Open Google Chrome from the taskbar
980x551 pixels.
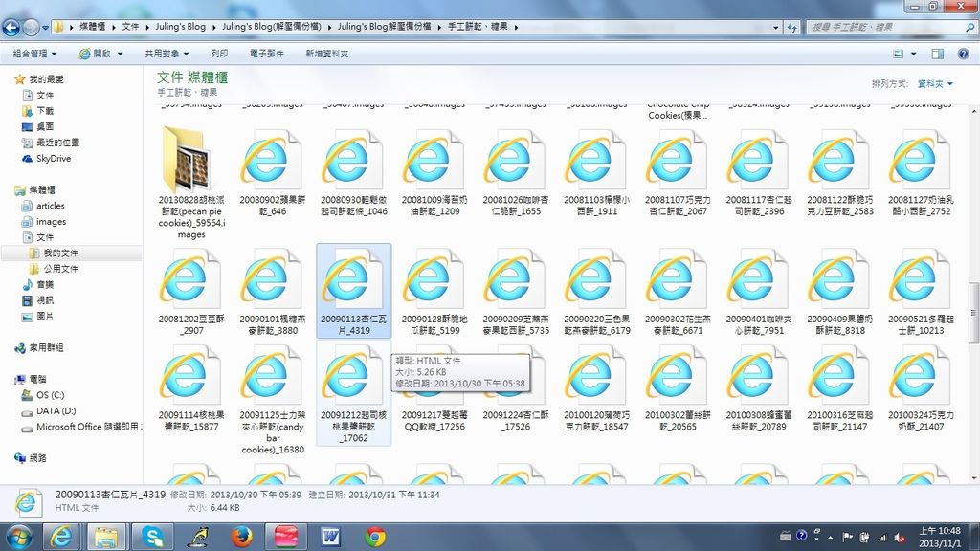click(375, 537)
